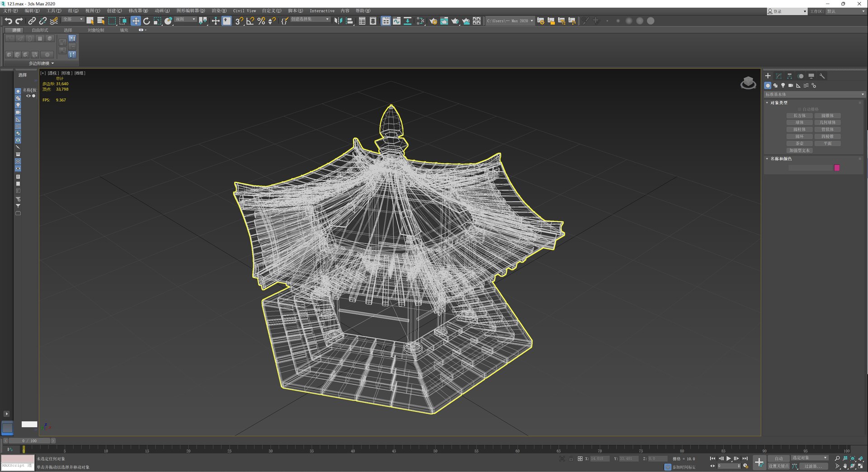Click the ViewCube in viewport
This screenshot has width=868, height=472.
click(x=748, y=83)
